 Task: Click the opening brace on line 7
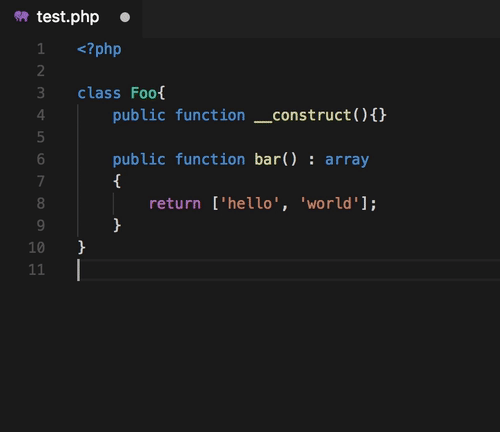coord(117,181)
